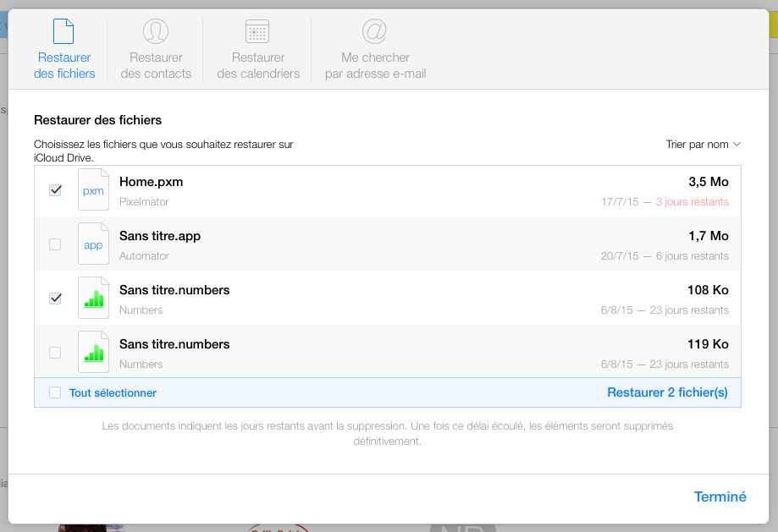Click the Restaurer des contacts person icon

coord(156,31)
